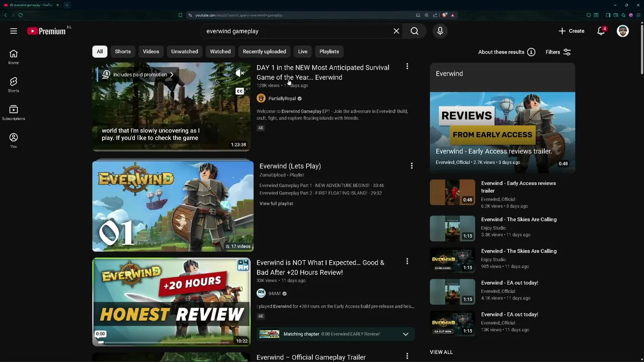Open the notifications bell
The width and height of the screenshot is (644, 362).
click(601, 31)
